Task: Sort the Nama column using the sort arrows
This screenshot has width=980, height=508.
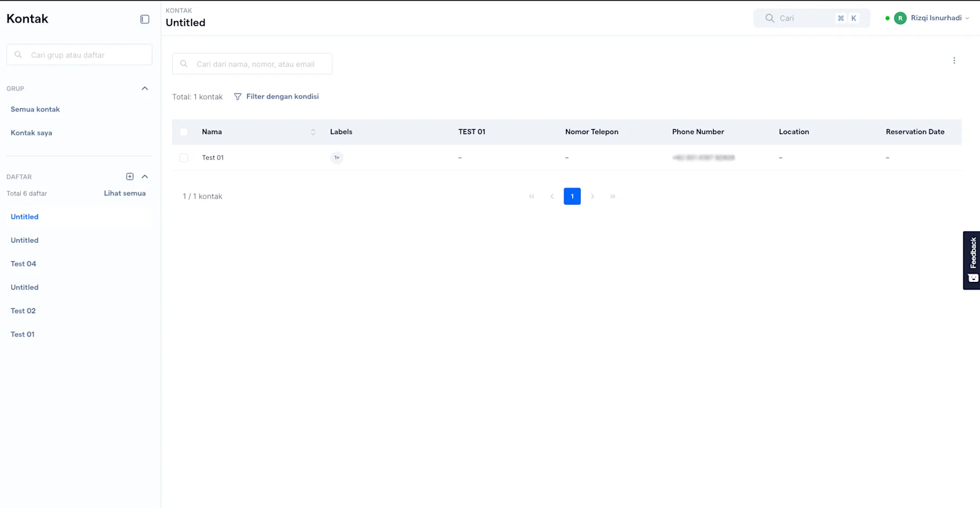Action: (313, 132)
